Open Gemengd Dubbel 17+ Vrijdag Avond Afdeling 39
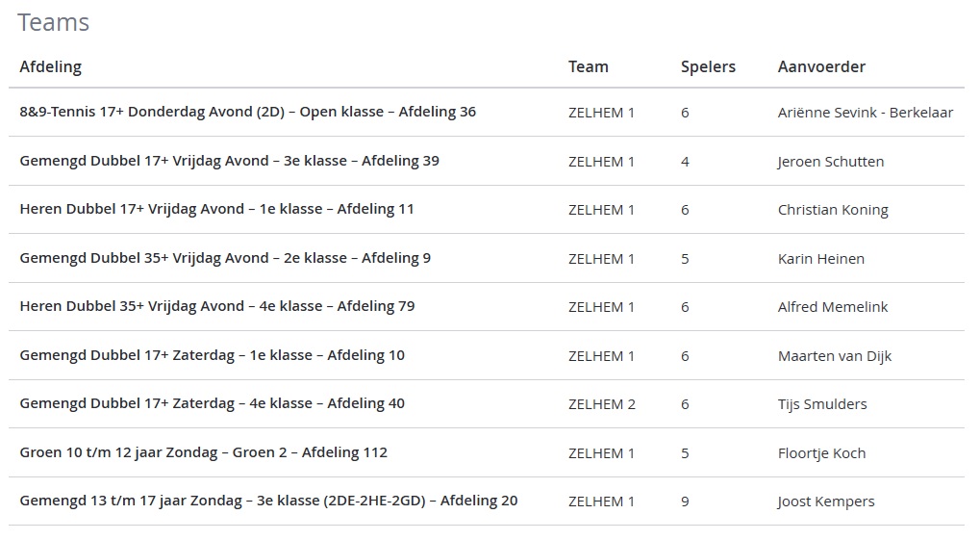 (x=230, y=161)
